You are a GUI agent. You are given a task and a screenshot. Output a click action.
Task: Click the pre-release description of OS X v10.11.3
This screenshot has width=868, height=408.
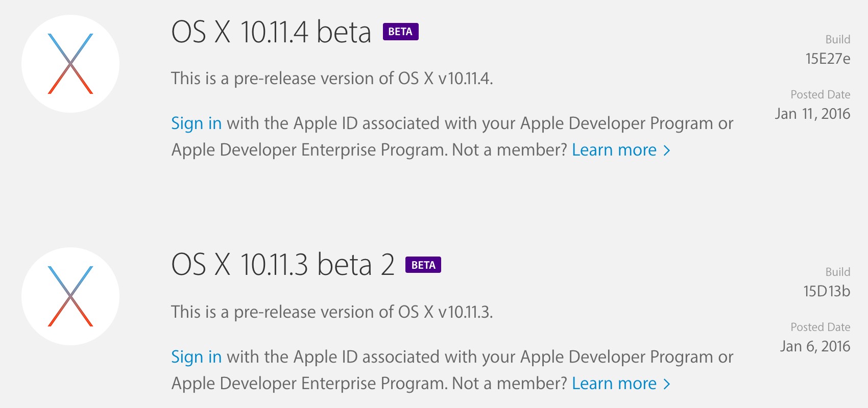point(332,312)
